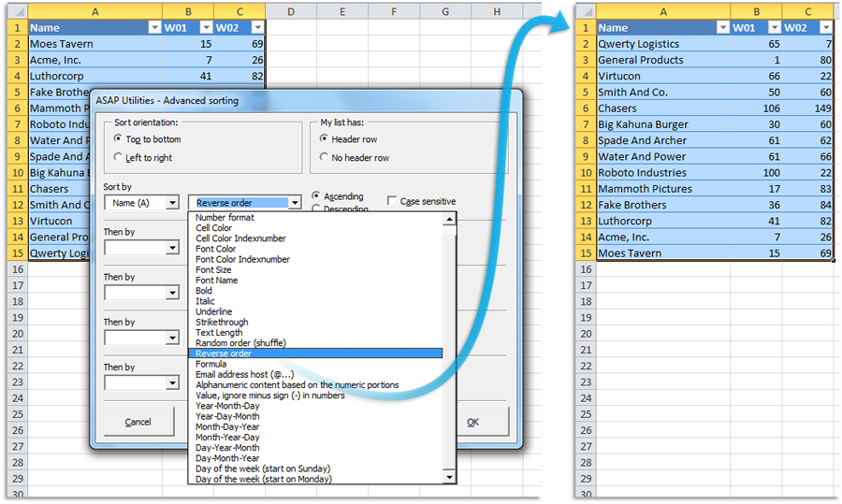The image size is (842, 504).
Task: Select Italic sort option
Action: [x=315, y=301]
